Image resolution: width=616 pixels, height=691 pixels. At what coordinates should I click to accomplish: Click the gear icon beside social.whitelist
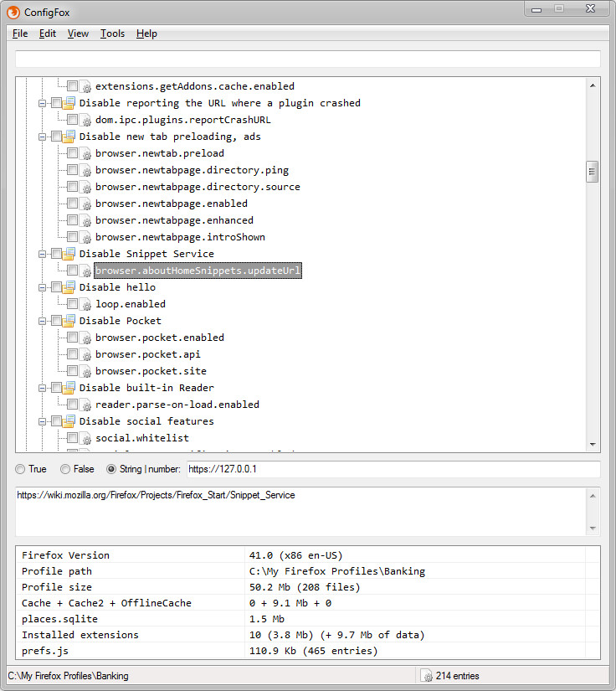86,439
